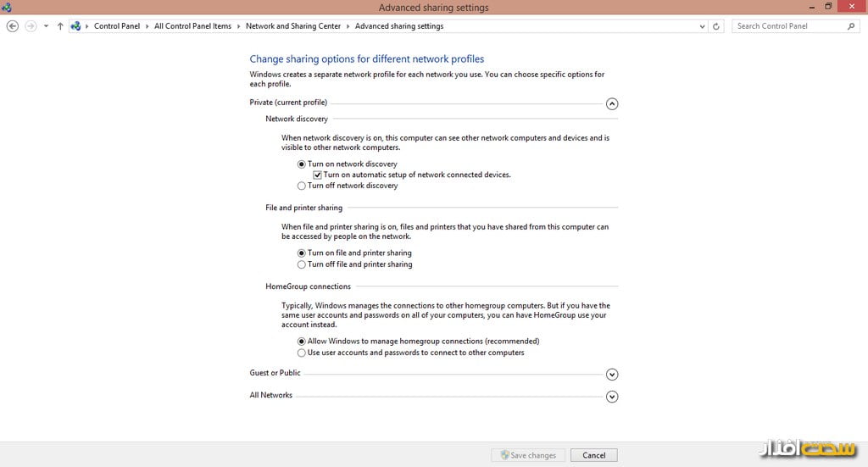Click the search magnifier icon
Screen dimensions: 868x467
(851, 26)
